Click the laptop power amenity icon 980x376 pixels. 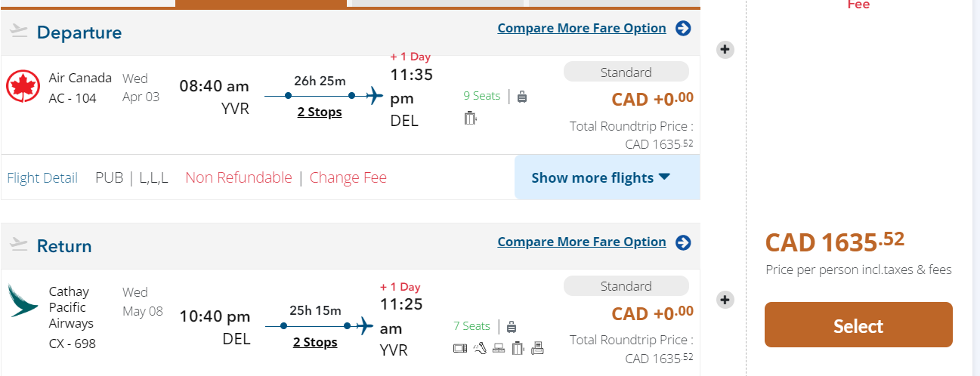pyautogui.click(x=499, y=348)
